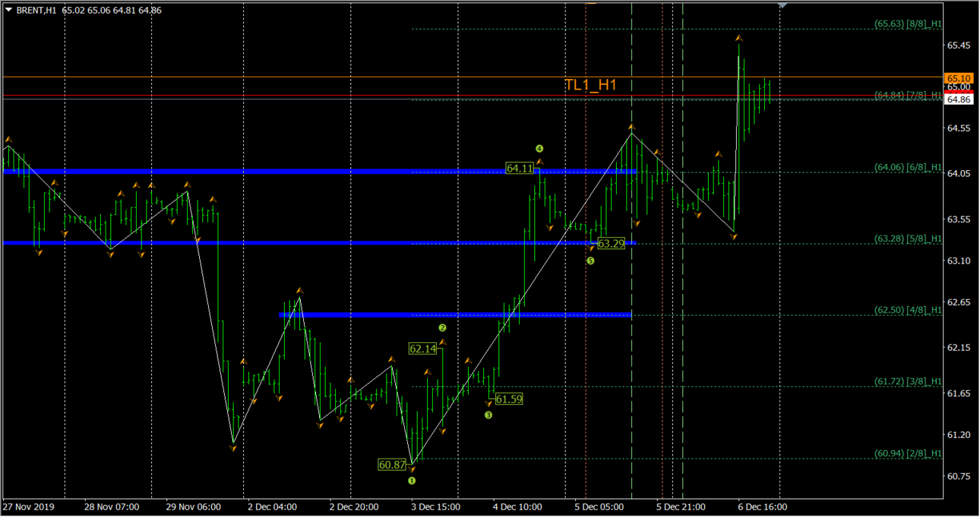Click the green wave marker numbered 3
Image resolution: width=980 pixels, height=517 pixels.
click(488, 415)
